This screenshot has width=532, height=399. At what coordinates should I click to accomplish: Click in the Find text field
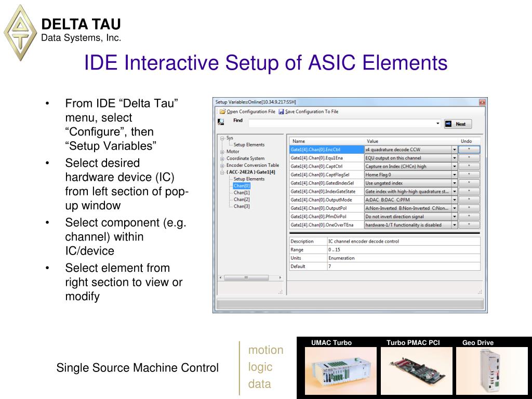[x=343, y=124]
